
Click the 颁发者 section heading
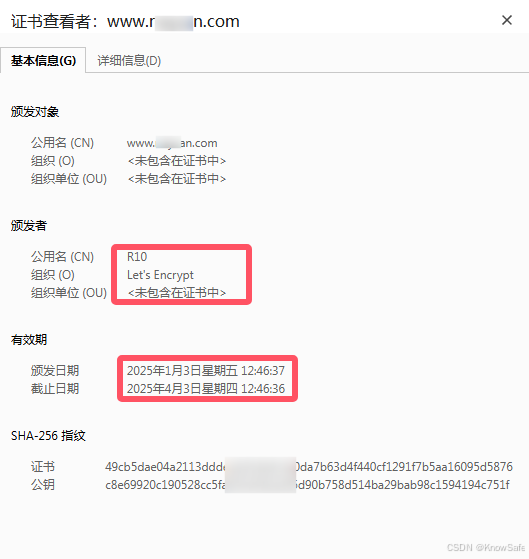[29, 226]
